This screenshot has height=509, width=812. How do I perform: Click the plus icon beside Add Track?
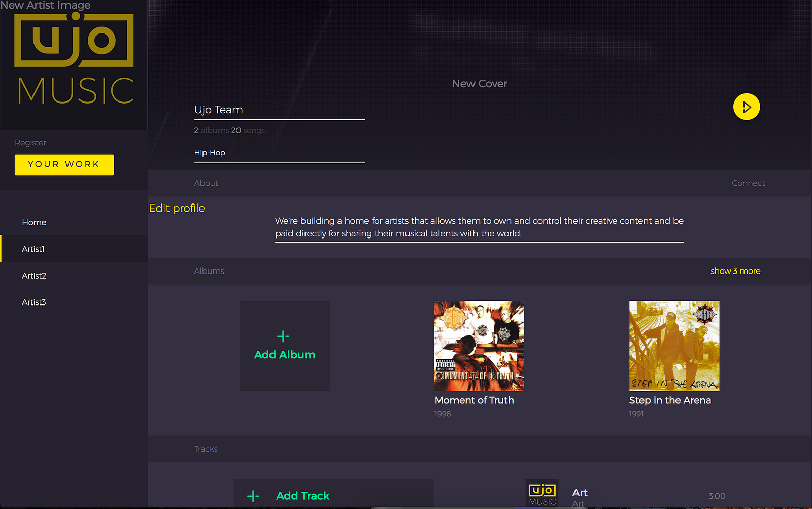click(253, 496)
